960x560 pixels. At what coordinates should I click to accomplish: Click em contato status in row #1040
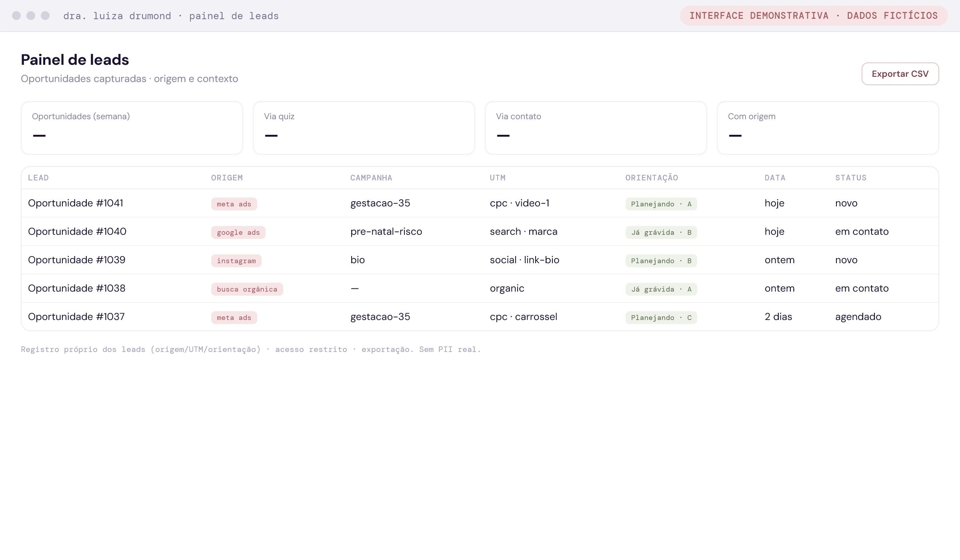point(862,232)
